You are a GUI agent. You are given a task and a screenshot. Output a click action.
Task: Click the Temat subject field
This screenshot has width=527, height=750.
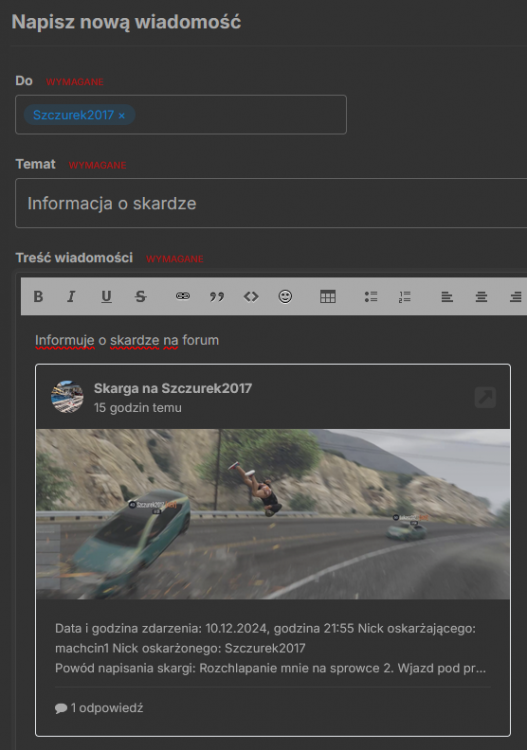pos(271,203)
